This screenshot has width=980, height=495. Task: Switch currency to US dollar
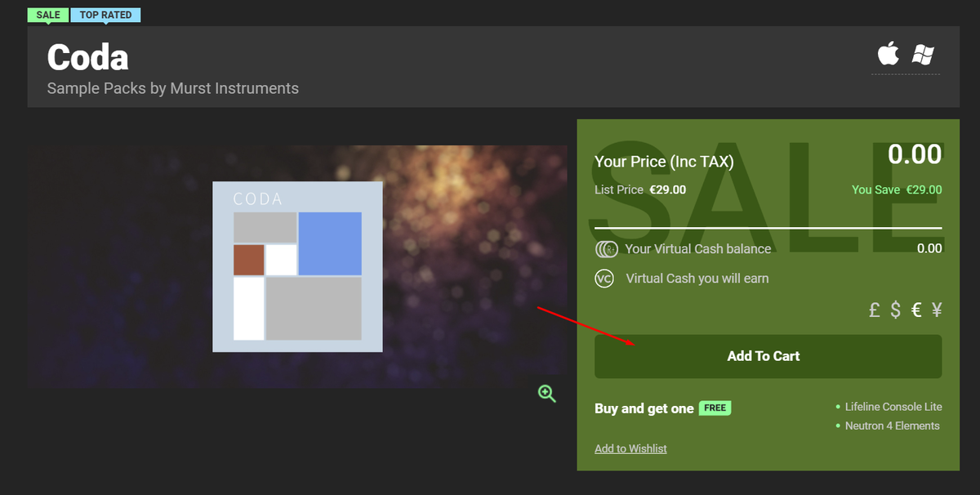896,310
